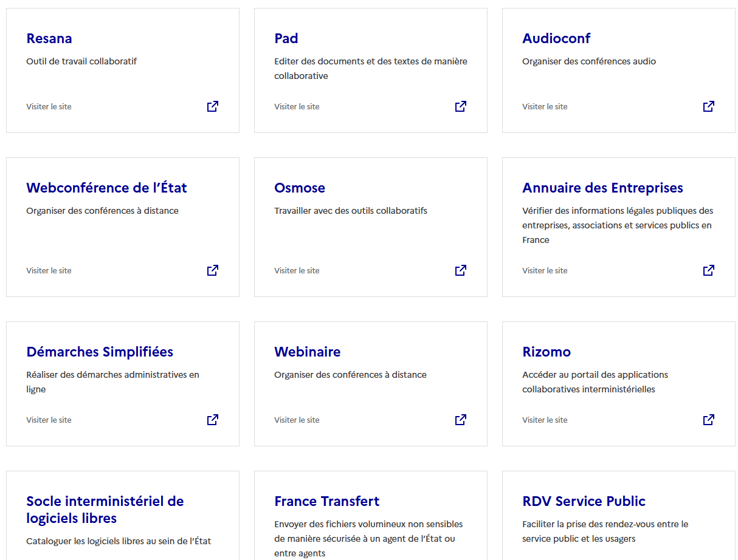Image resolution: width=738 pixels, height=560 pixels.
Task: Click 'Visiter le site' under Resana
Action: [49, 106]
